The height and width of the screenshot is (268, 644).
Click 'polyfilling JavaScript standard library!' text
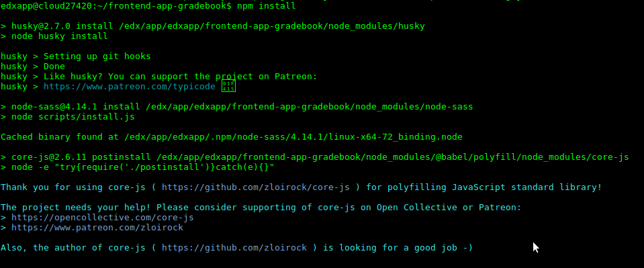point(494,187)
